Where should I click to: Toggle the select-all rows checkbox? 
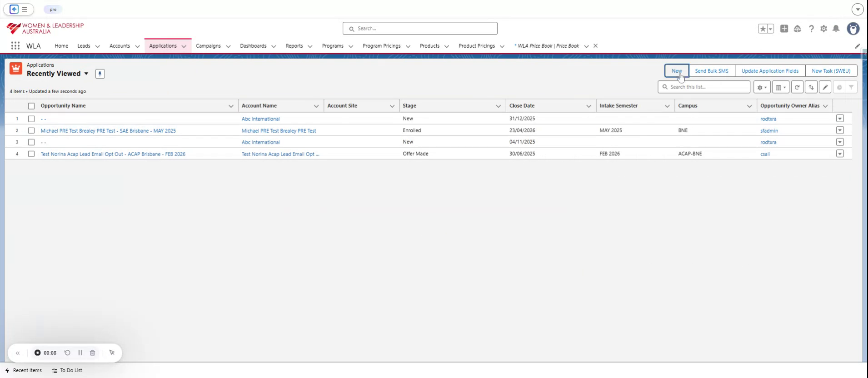click(31, 106)
